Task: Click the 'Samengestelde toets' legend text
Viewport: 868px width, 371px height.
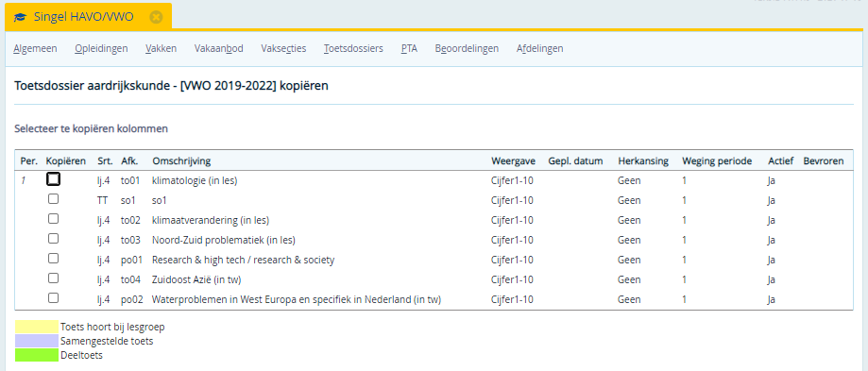Action: tap(107, 341)
